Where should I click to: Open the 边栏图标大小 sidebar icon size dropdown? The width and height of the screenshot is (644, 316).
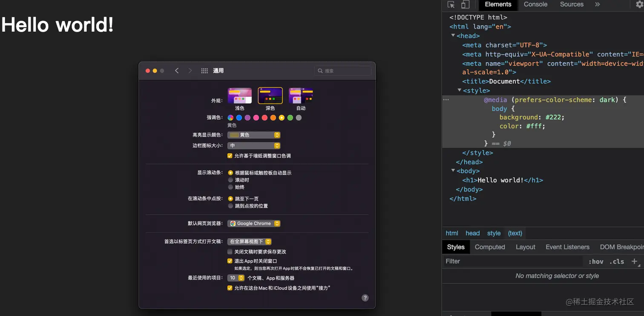254,145
